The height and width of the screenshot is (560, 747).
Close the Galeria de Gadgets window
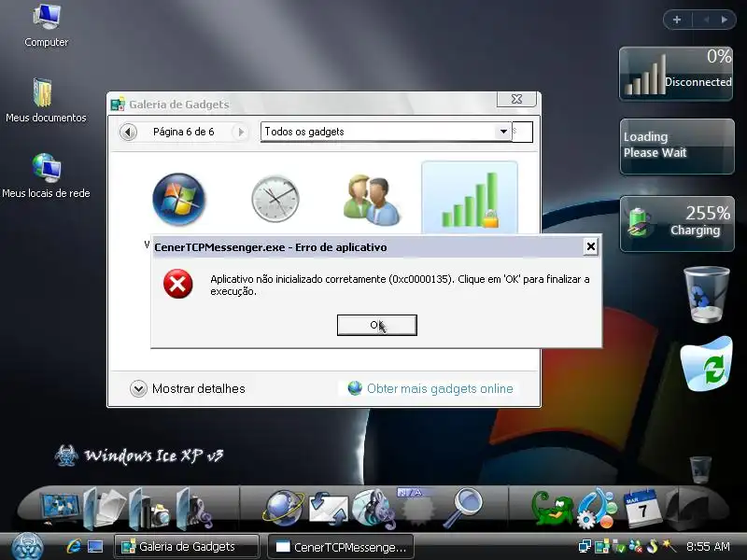point(517,99)
